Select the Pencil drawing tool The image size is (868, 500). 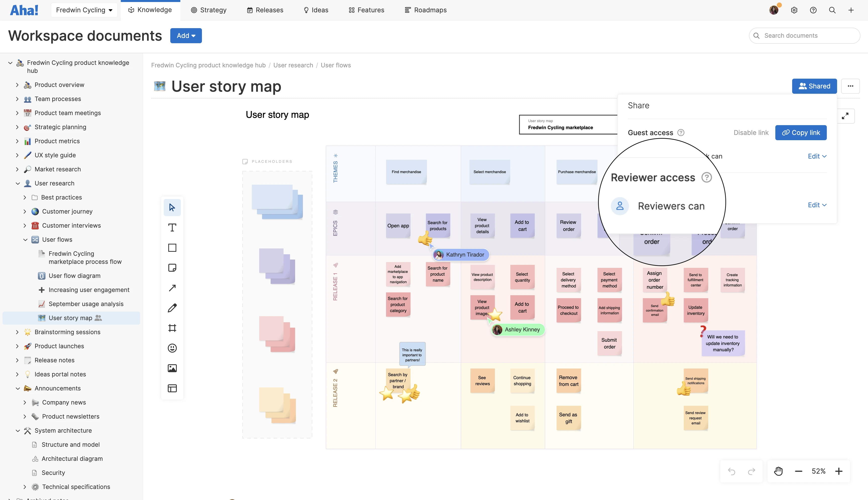[x=172, y=308]
